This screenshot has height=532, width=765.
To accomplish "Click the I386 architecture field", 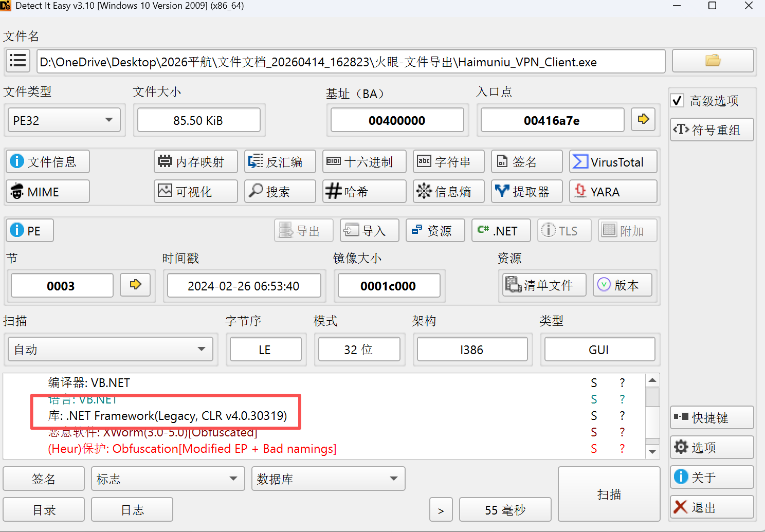I will coord(472,350).
